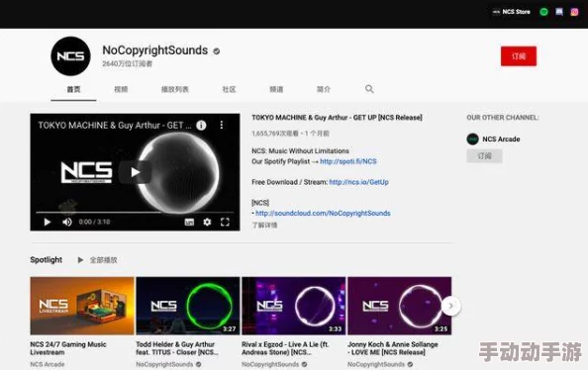Switch to the 视频 tab

click(121, 89)
